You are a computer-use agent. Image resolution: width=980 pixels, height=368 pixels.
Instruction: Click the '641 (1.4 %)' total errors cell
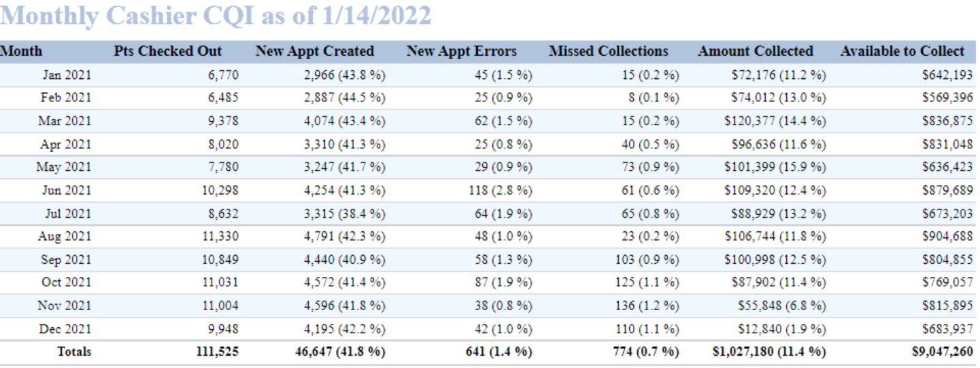[499, 352]
